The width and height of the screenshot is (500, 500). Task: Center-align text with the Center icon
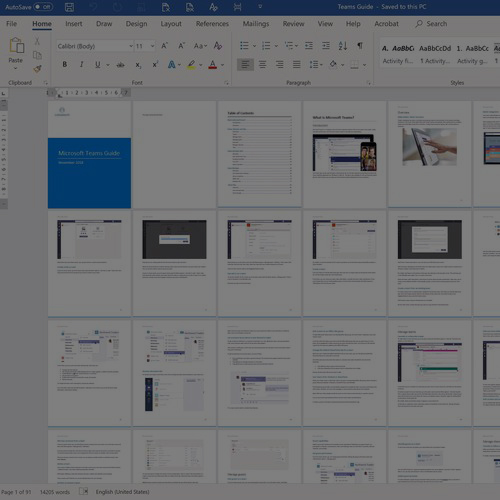coord(262,64)
